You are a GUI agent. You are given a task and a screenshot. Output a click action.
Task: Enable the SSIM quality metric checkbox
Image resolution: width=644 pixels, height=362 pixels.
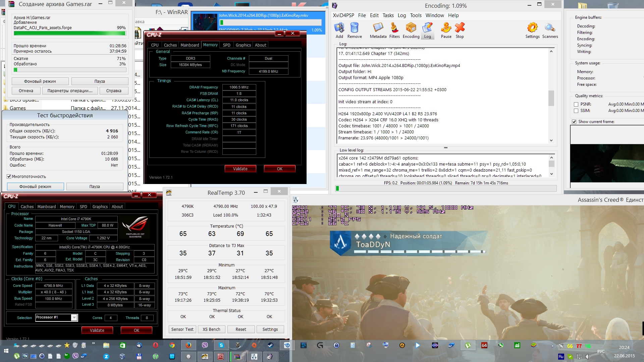[x=576, y=111]
